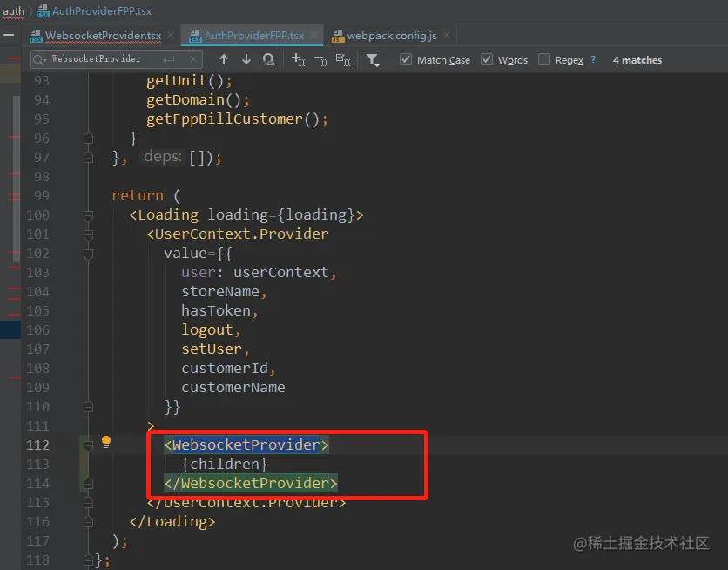The height and width of the screenshot is (570, 728).
Task: Collapse fold marker at line 110
Action: (88, 407)
